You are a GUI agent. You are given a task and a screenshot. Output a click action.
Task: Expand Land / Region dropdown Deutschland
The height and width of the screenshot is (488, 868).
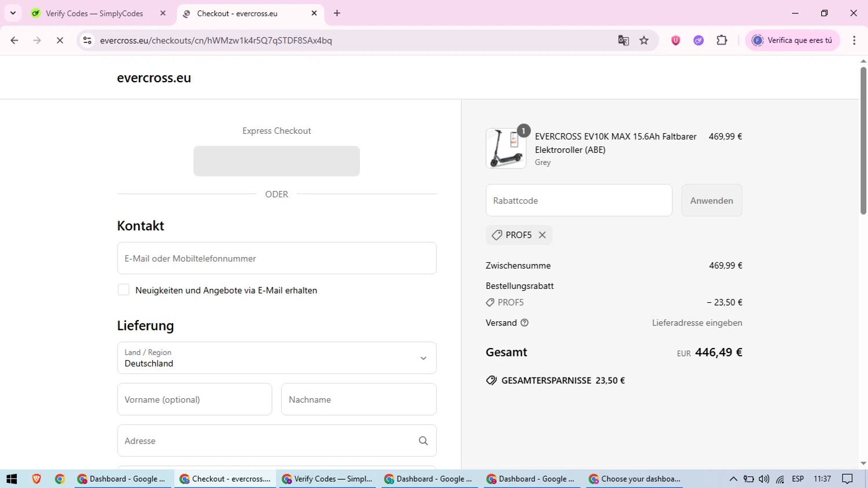tap(277, 358)
